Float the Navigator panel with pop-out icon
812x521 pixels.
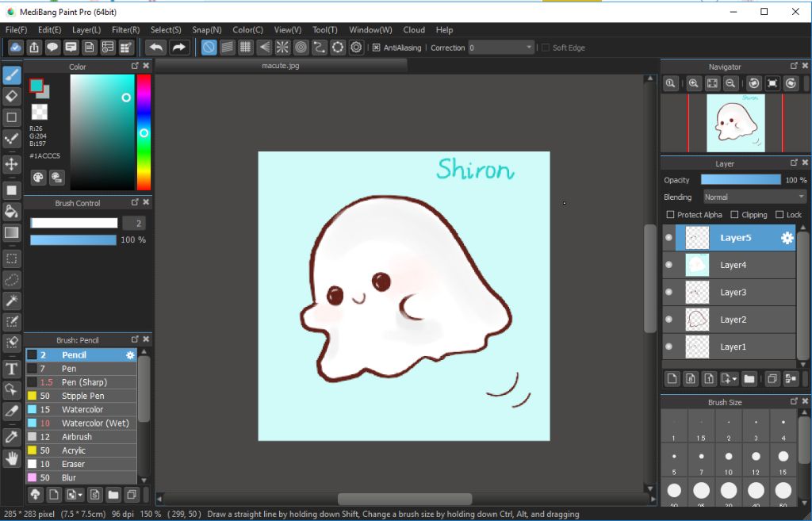tap(794, 66)
